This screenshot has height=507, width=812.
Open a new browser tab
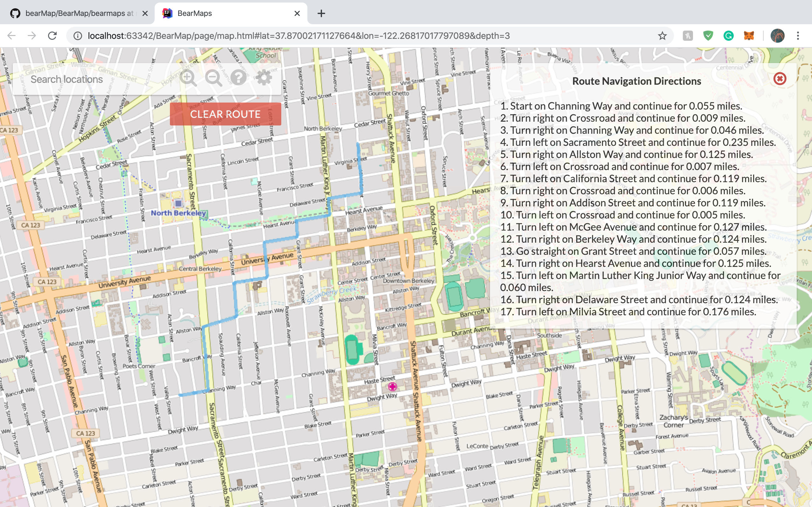click(x=321, y=13)
